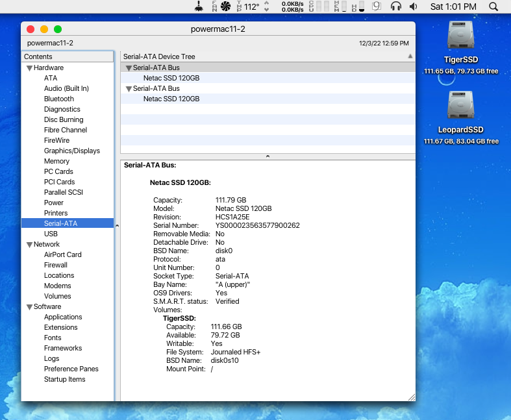The image size is (511, 420).
Task: Collapse the first Serial-ATA Bus entry
Action: [x=129, y=68]
